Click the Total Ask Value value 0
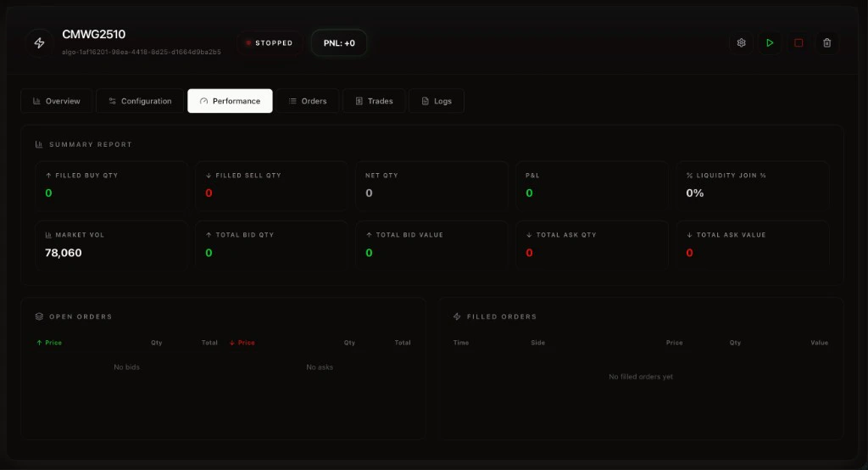868x470 pixels. (x=689, y=253)
